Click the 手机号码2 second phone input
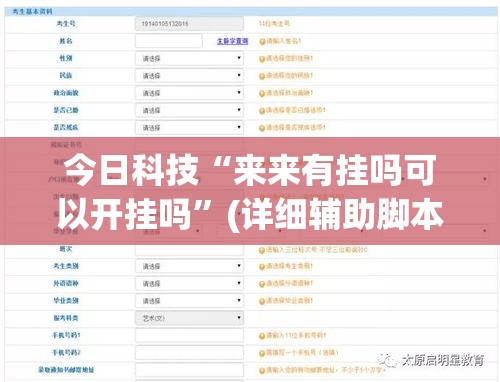The height and width of the screenshot is (382, 500). pos(189,353)
